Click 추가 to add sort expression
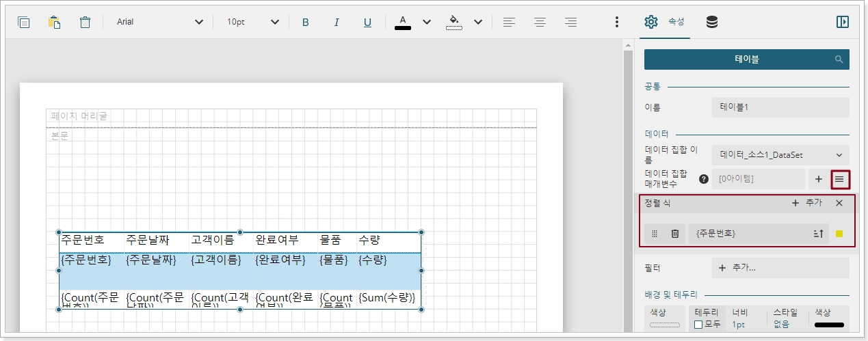The width and height of the screenshot is (868, 341). (x=806, y=203)
